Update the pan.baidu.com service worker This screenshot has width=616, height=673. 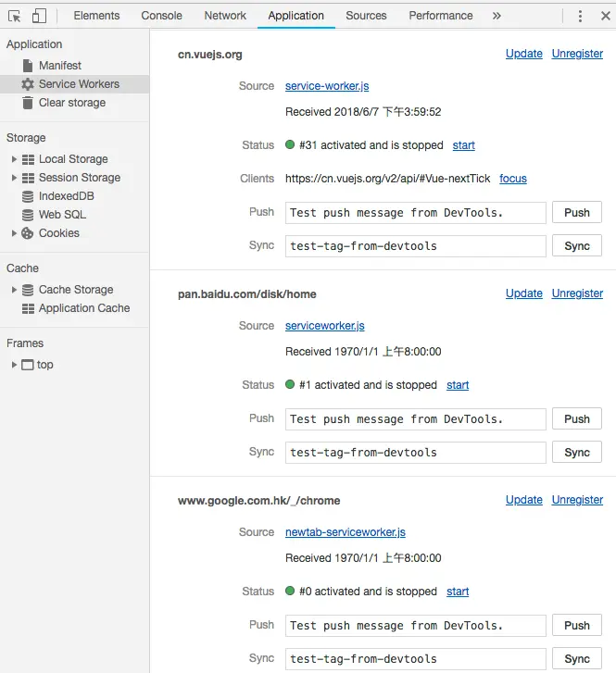[523, 293]
